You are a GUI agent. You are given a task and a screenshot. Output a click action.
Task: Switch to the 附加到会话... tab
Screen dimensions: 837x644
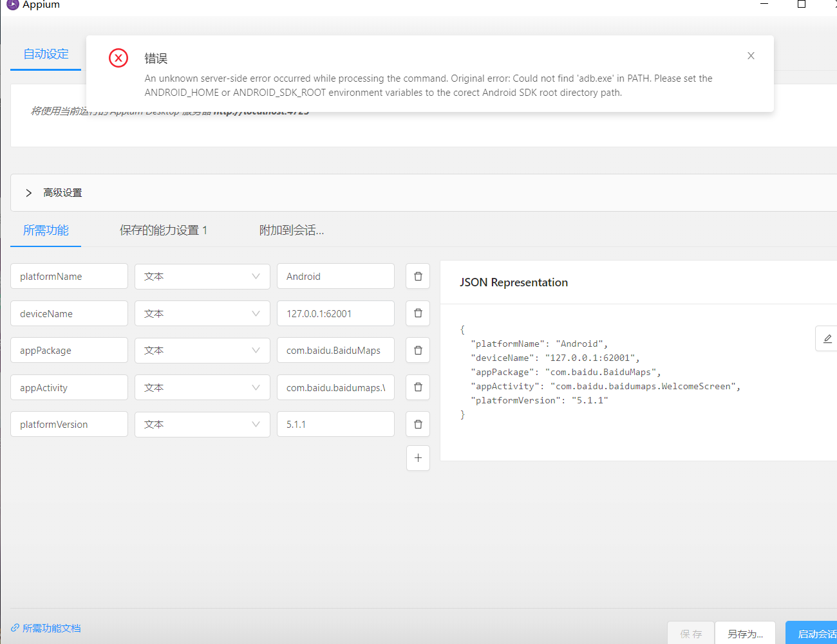coord(292,230)
